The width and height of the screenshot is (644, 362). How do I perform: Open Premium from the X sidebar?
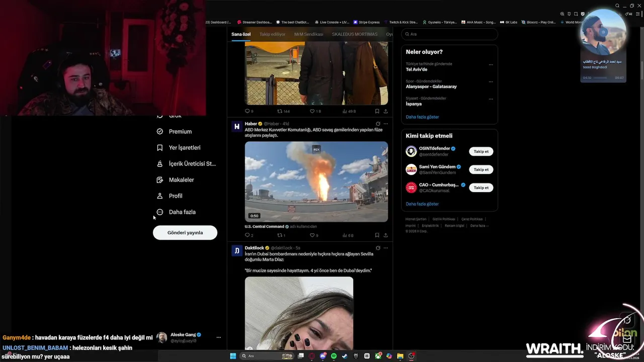pyautogui.click(x=174, y=131)
